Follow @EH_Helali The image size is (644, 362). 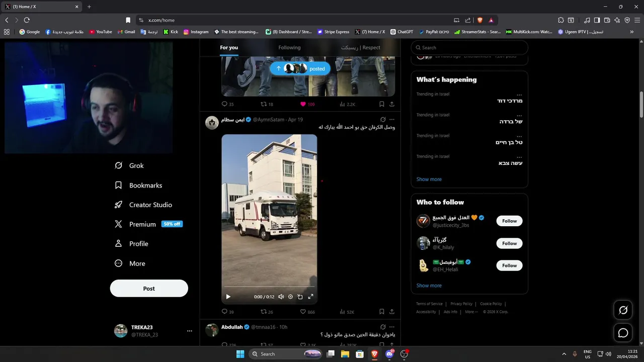(509, 265)
